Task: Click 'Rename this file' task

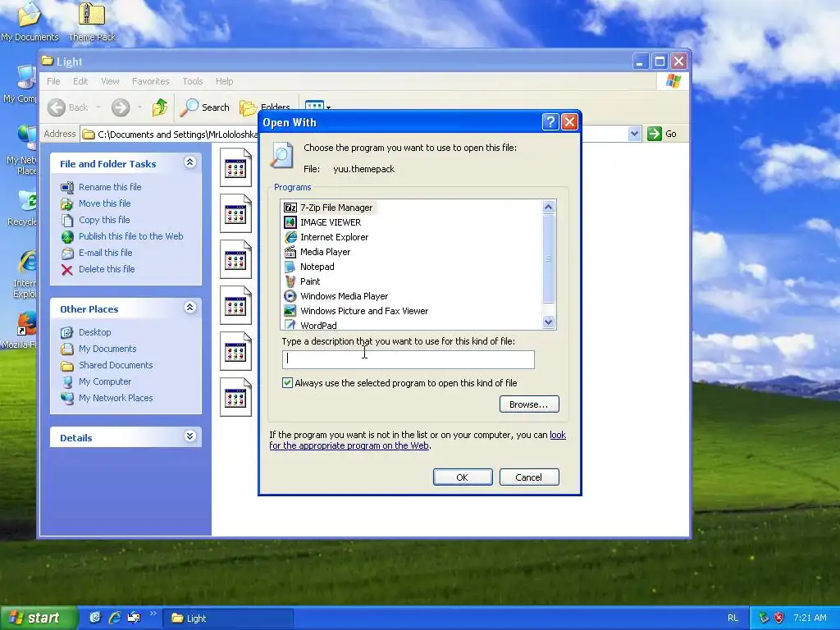Action: coord(110,187)
